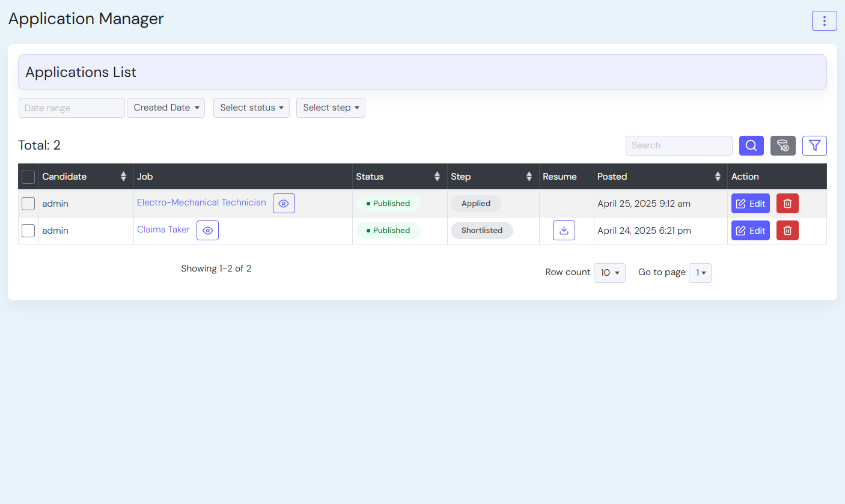Viewport: 845px width, 504px height.
Task: Toggle the select-all checkbox in header
Action: (28, 177)
